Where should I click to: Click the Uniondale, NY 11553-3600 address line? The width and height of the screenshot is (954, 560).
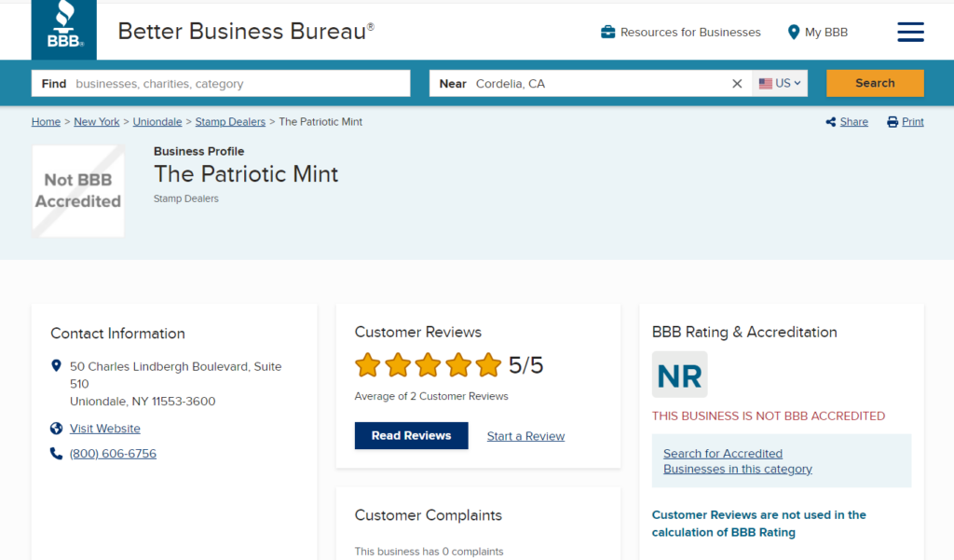pos(143,401)
